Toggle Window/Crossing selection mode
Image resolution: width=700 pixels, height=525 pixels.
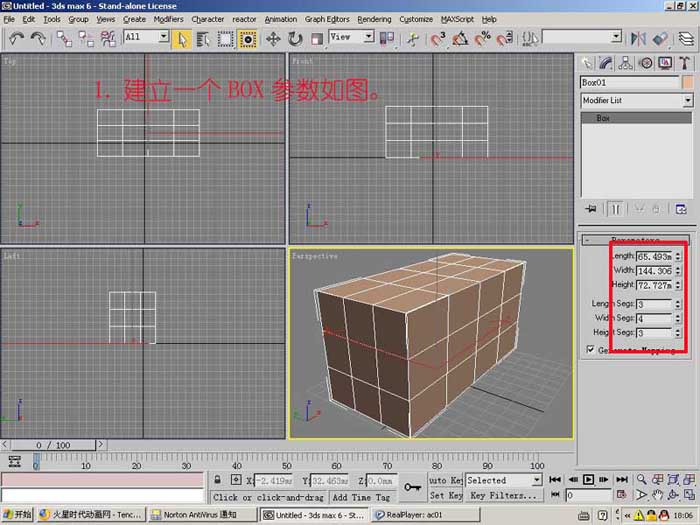coord(247,39)
